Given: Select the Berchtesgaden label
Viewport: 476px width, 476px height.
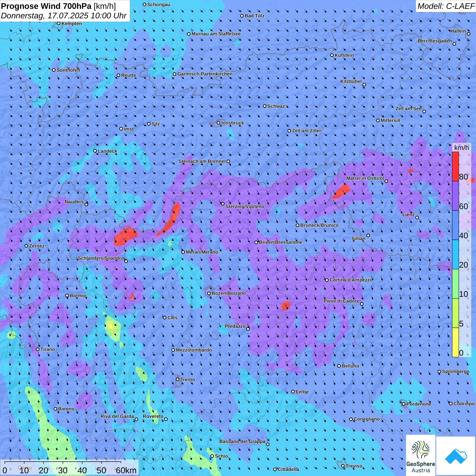Looking at the screenshot, I should (x=435, y=41).
